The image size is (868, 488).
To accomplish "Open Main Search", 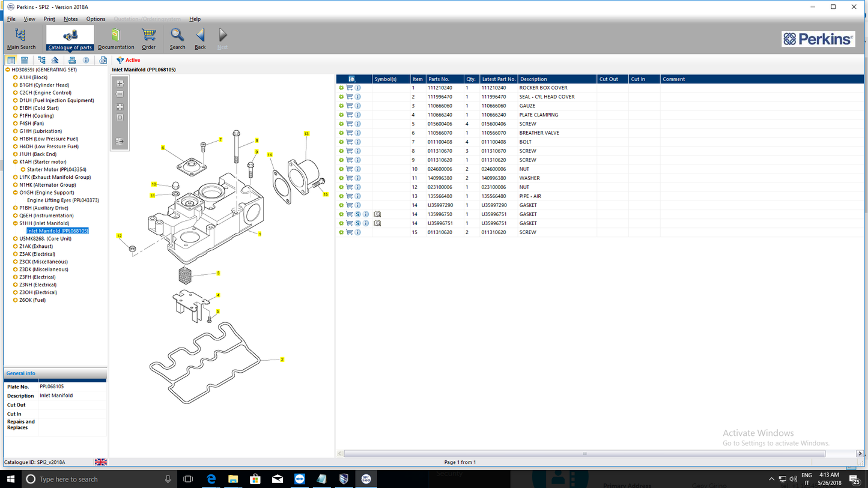I will [20, 38].
